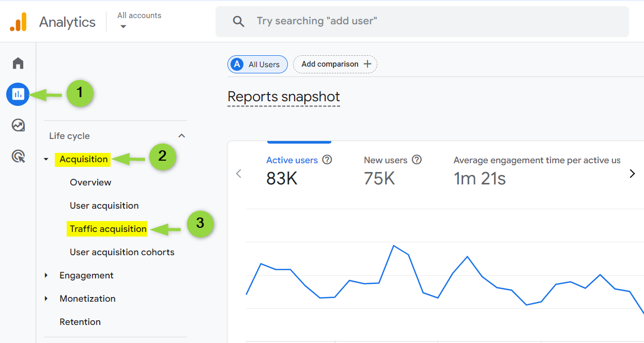Open the All accounts dropdown
Screen dimensions: 644x343
[x=139, y=19]
